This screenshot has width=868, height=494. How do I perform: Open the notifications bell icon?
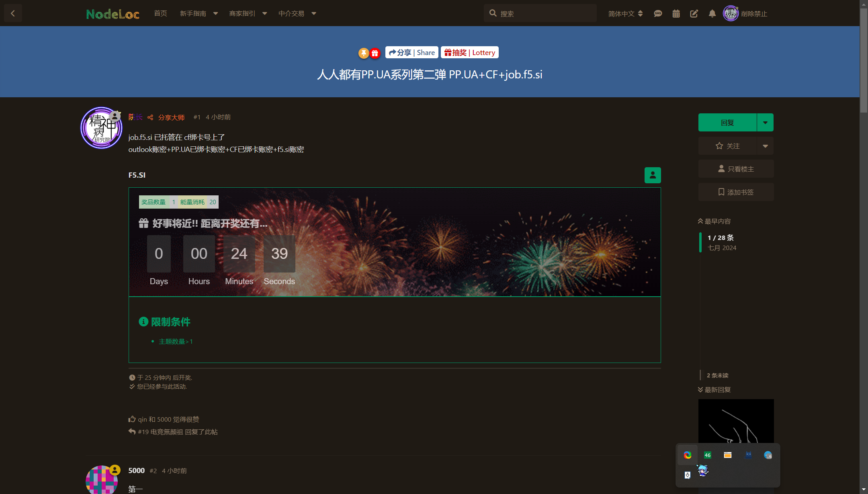[x=712, y=14]
